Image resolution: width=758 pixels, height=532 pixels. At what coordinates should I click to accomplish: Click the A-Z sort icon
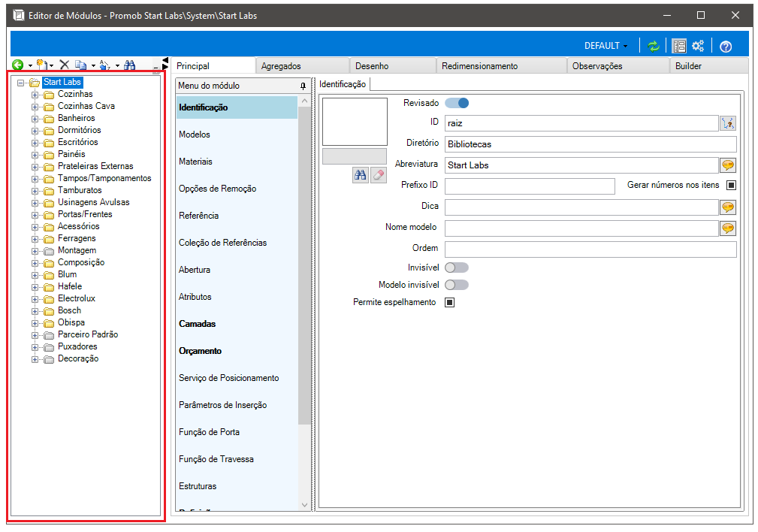(x=104, y=65)
